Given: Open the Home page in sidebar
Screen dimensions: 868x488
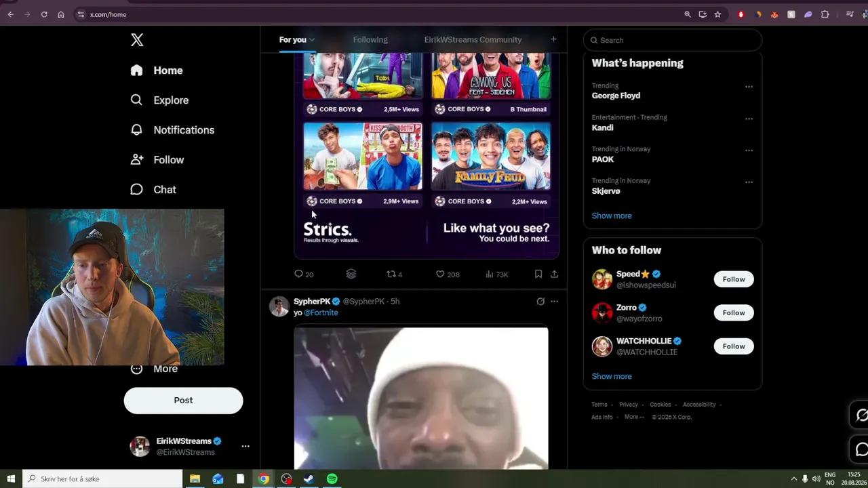Looking at the screenshot, I should point(157,70).
